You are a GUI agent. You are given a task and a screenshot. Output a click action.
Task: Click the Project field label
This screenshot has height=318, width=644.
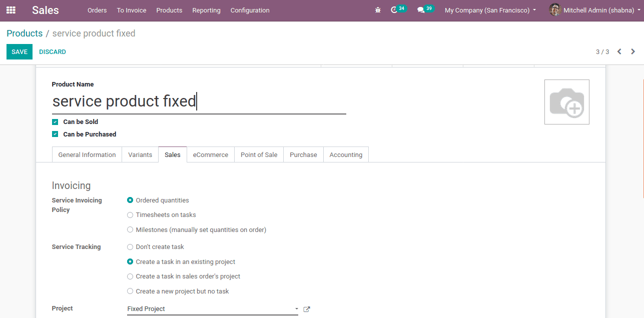pos(63,308)
